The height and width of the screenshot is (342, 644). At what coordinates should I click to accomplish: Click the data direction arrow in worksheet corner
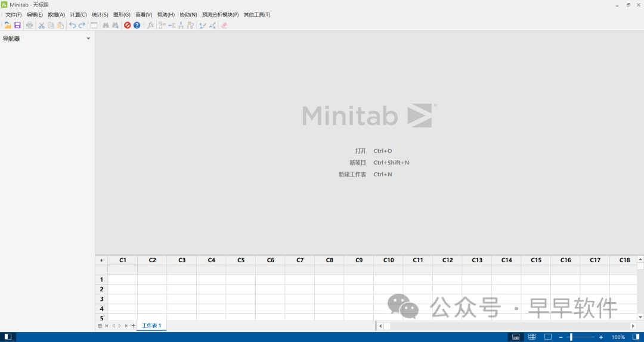click(101, 260)
